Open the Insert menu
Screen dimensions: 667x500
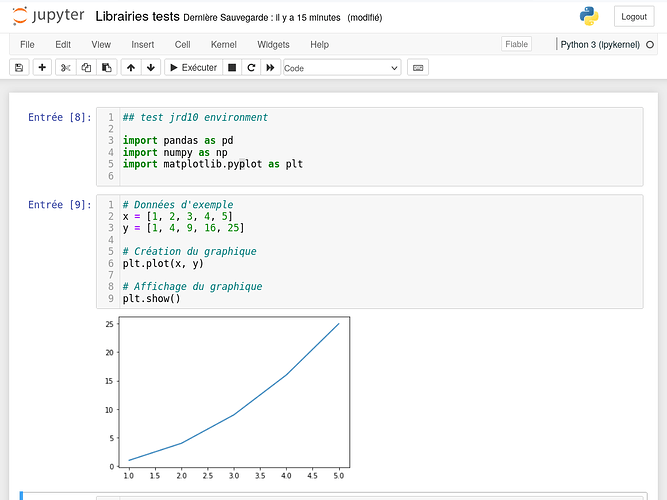click(x=143, y=45)
